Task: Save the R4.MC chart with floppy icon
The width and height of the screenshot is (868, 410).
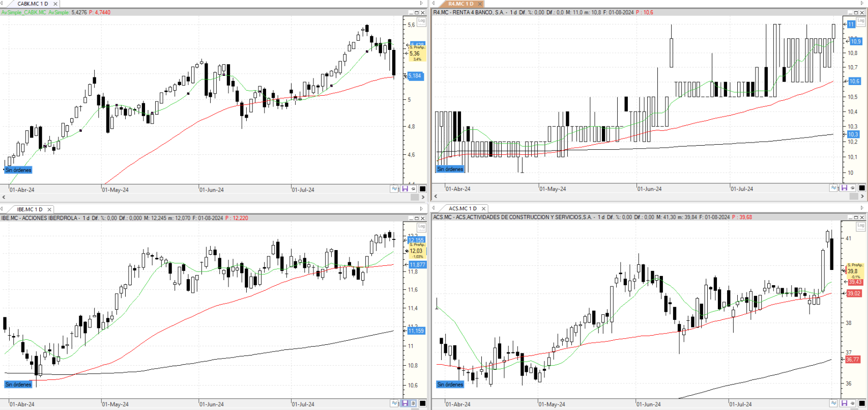Action: click(x=844, y=188)
